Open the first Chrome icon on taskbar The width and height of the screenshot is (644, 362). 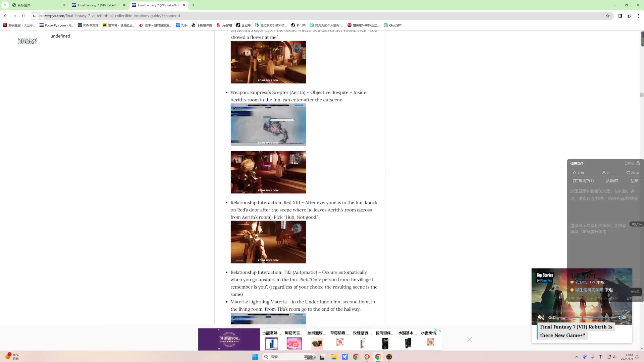[356, 357]
